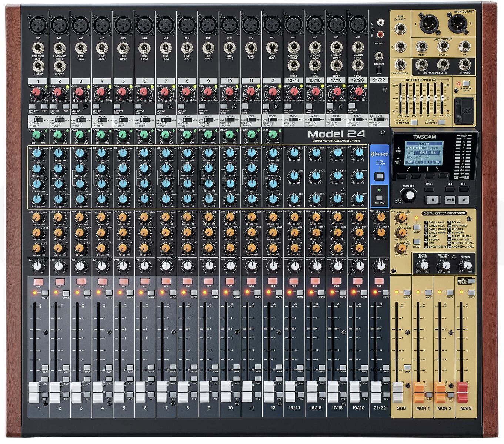Flip the MODE switch on channel 5
The width and height of the screenshot is (504, 444).
click(x=123, y=120)
